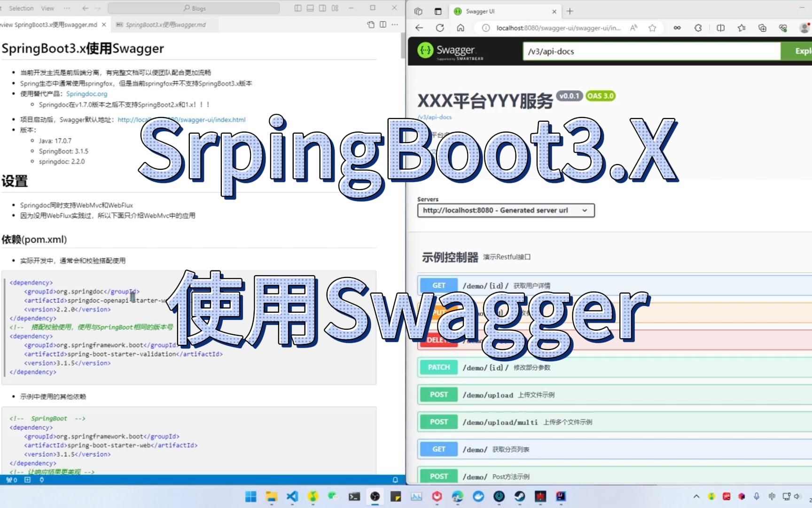Open the View menu in VS Code
812x508 pixels.
tap(47, 8)
